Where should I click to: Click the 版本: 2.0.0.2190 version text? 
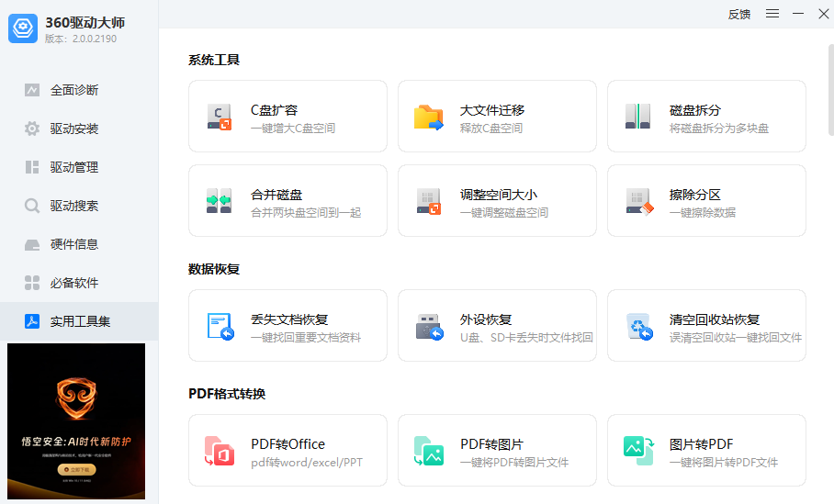pyautogui.click(x=81, y=39)
